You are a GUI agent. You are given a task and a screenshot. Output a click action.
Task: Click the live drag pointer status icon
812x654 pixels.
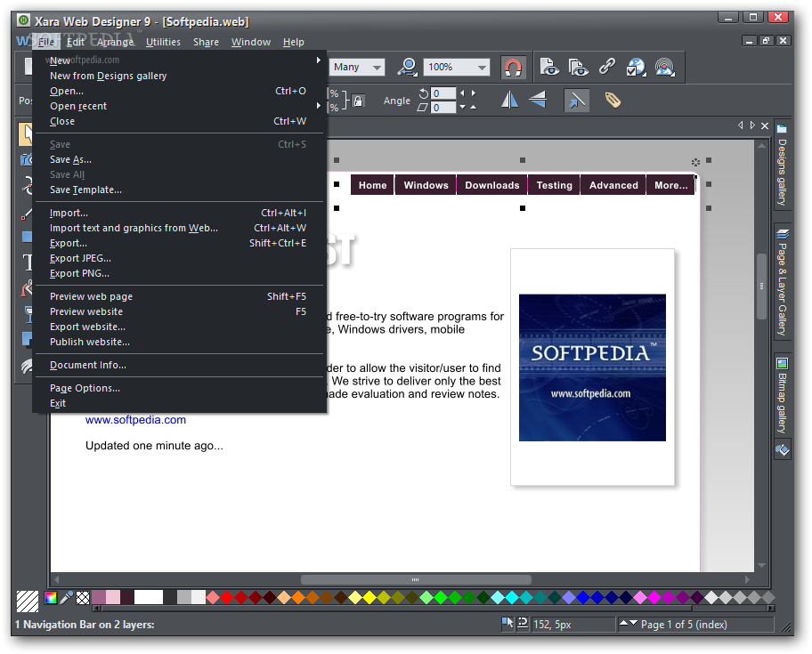pyautogui.click(x=507, y=623)
